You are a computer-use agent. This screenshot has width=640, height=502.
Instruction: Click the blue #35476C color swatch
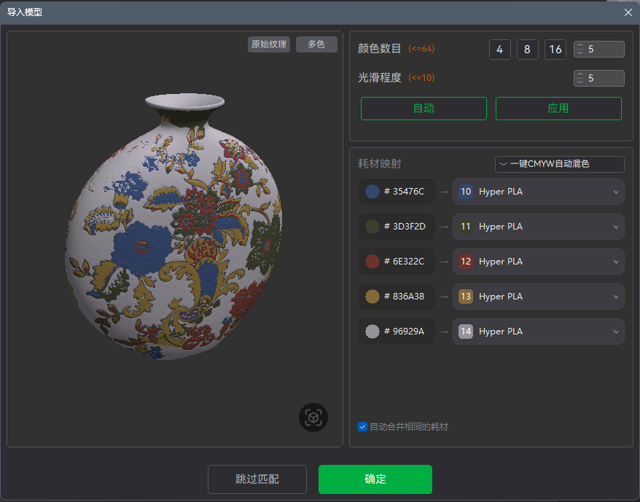(372, 191)
